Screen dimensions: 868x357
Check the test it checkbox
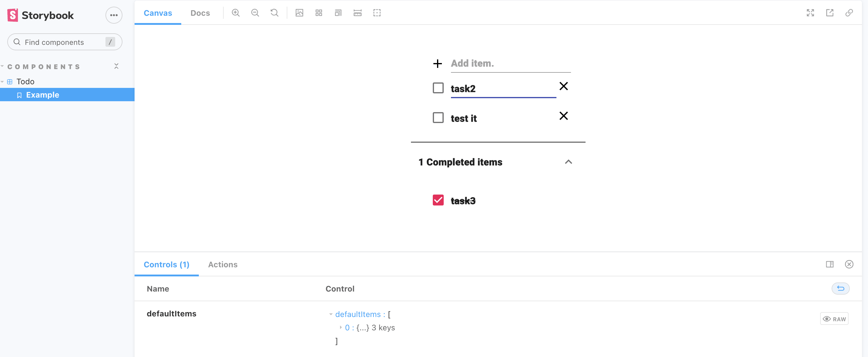tap(438, 118)
